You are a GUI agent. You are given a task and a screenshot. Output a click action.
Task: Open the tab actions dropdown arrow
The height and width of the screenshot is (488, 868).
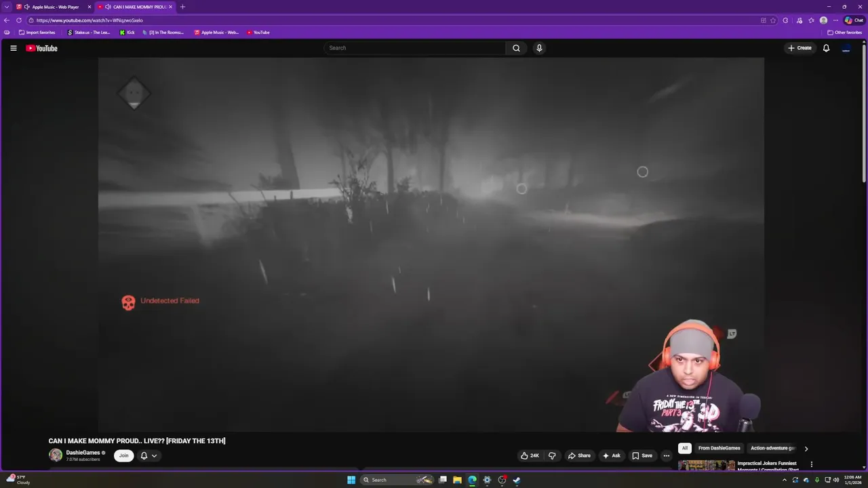point(7,7)
